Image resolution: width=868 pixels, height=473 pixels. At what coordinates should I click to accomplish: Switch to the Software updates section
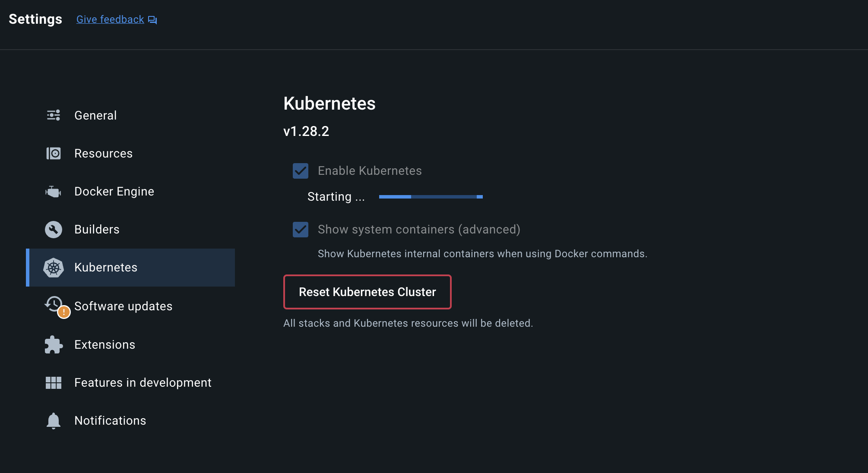point(123,306)
